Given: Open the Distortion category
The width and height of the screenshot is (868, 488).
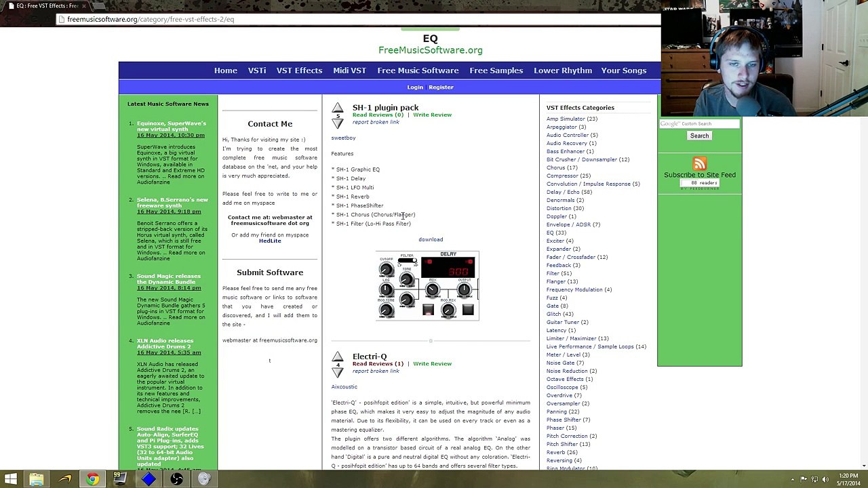Looking at the screenshot, I should pos(559,209).
